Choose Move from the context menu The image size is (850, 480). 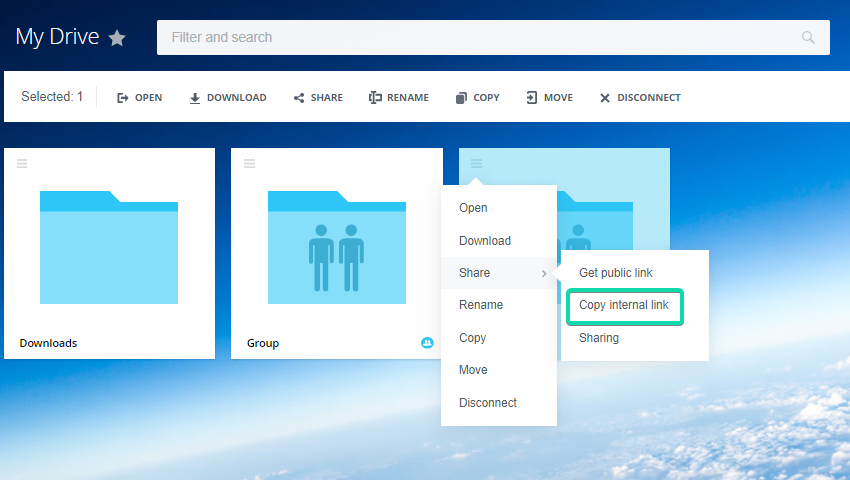[499, 370]
